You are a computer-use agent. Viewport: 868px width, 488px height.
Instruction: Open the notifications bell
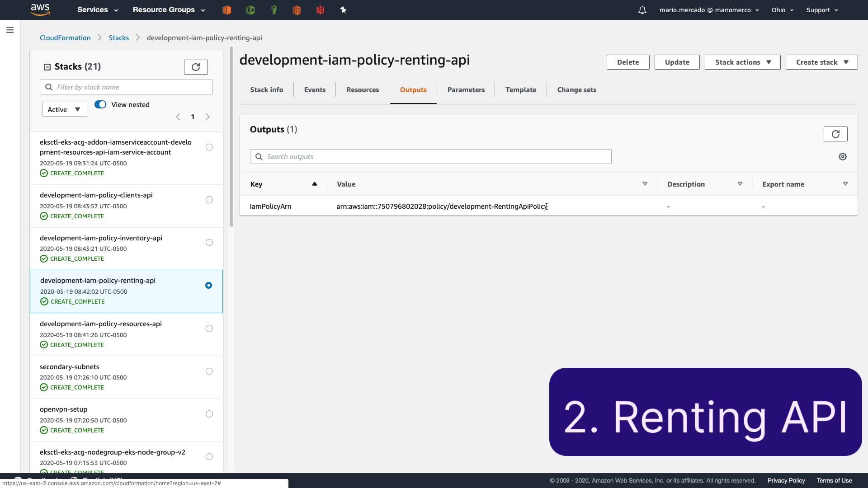tap(642, 10)
